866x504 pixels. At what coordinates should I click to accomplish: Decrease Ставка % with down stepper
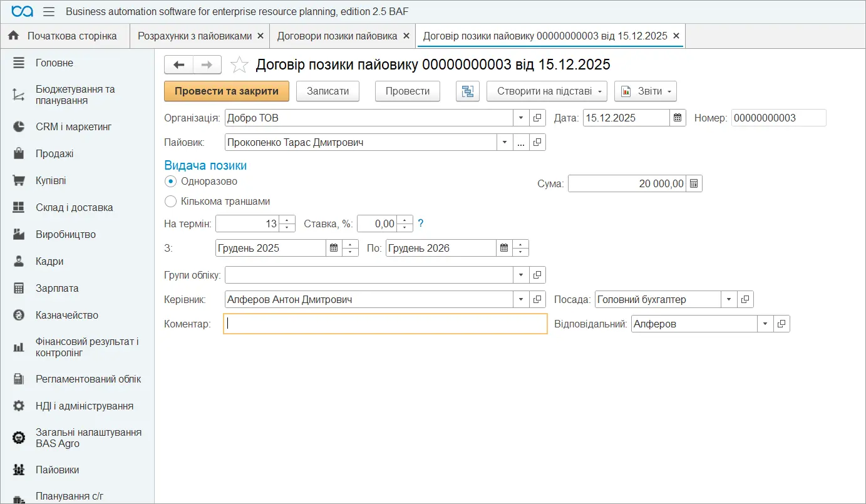click(x=405, y=227)
